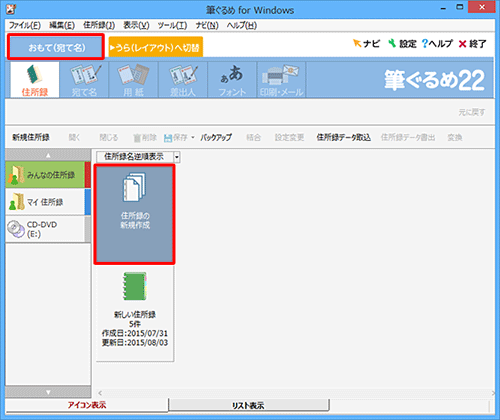Click the 設定 wrench icon

392,43
